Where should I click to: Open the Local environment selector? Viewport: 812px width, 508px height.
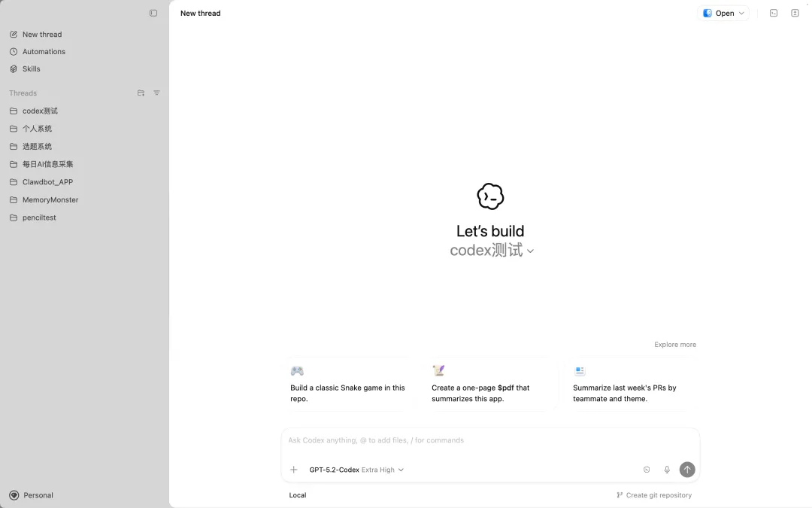(x=298, y=495)
